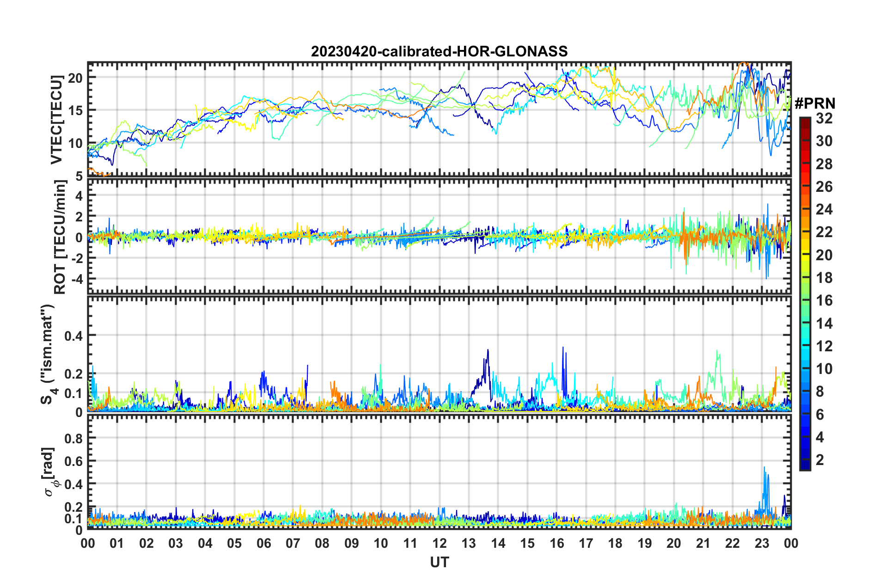Click colorbar tick label 22
This screenshot has width=879, height=588.
(824, 232)
